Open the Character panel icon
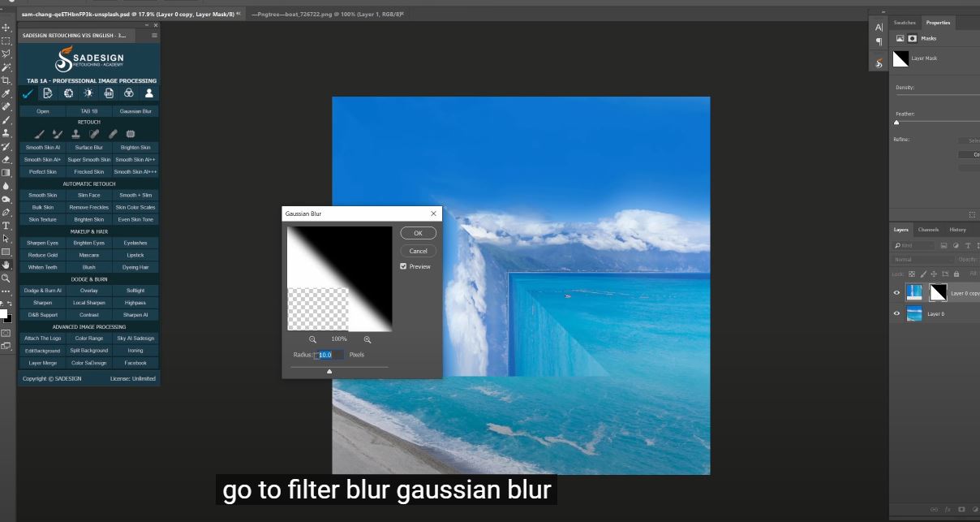The width and height of the screenshot is (980, 522). pos(879,28)
